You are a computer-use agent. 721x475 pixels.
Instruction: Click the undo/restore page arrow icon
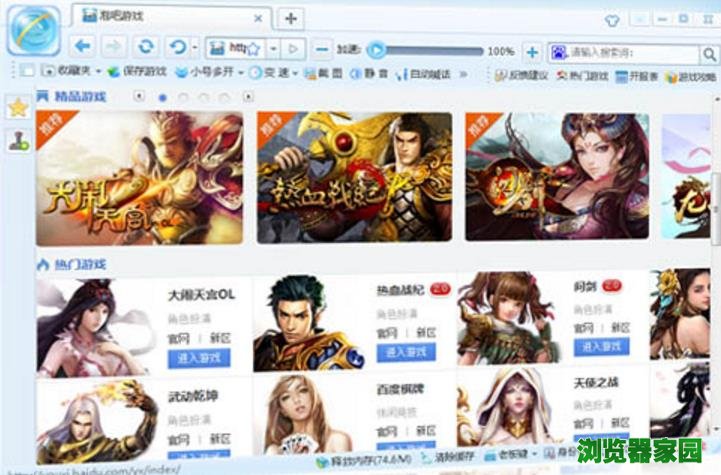tap(177, 47)
